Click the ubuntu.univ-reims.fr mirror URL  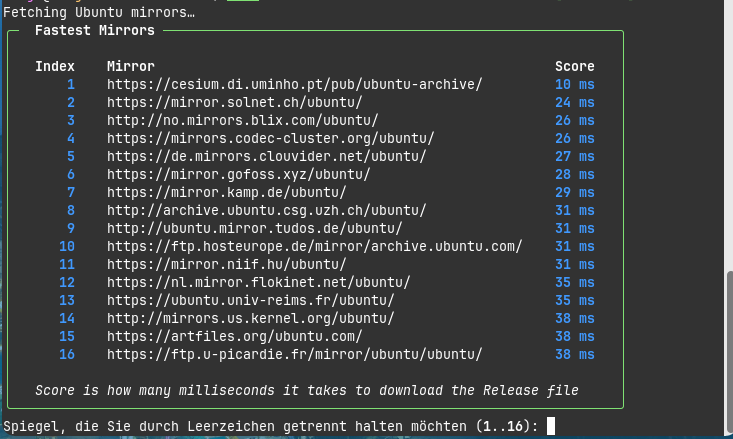click(x=251, y=300)
